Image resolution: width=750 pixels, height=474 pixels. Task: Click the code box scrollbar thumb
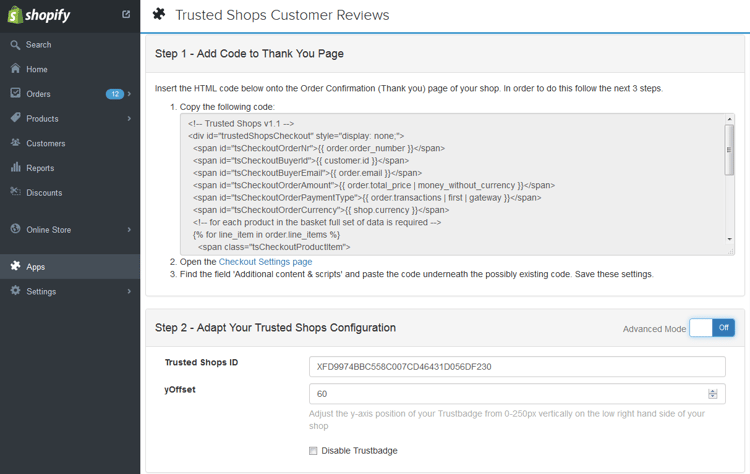pos(729,150)
